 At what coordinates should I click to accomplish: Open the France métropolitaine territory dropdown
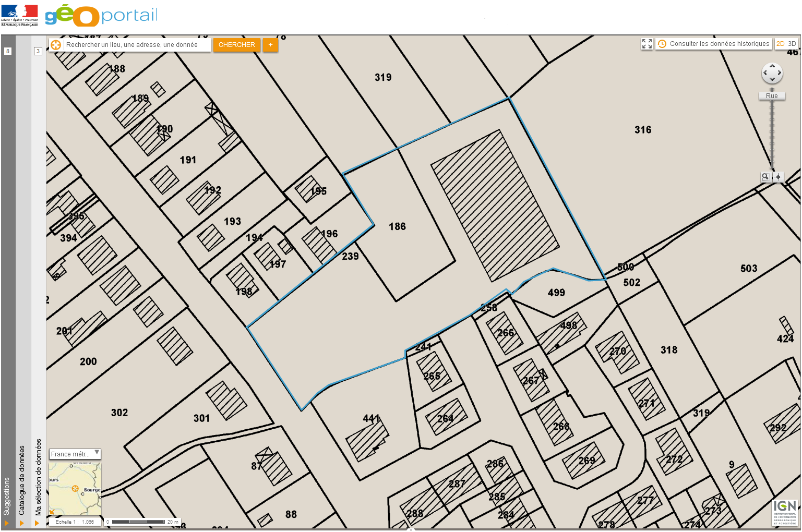point(75,454)
